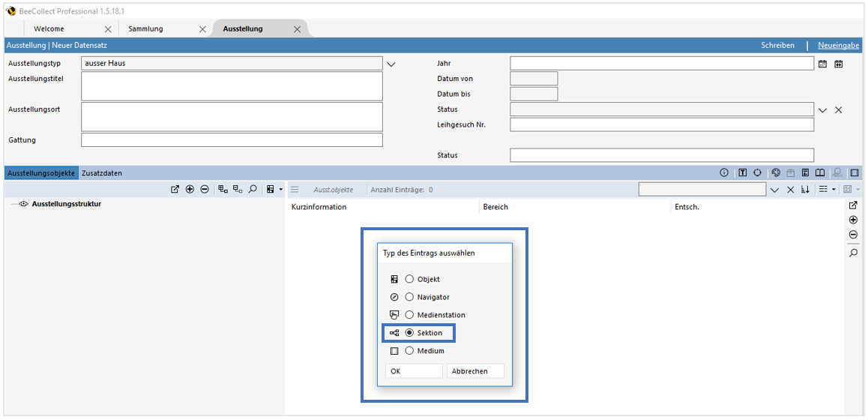The height and width of the screenshot is (420, 868).
Task: Click into the Leihgesuch Nr. field
Action: (661, 125)
